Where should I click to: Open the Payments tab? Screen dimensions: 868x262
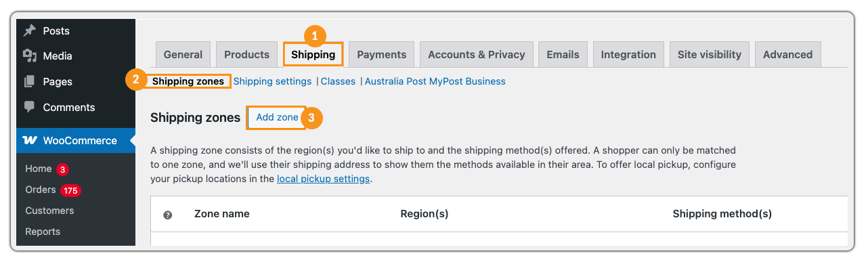382,55
